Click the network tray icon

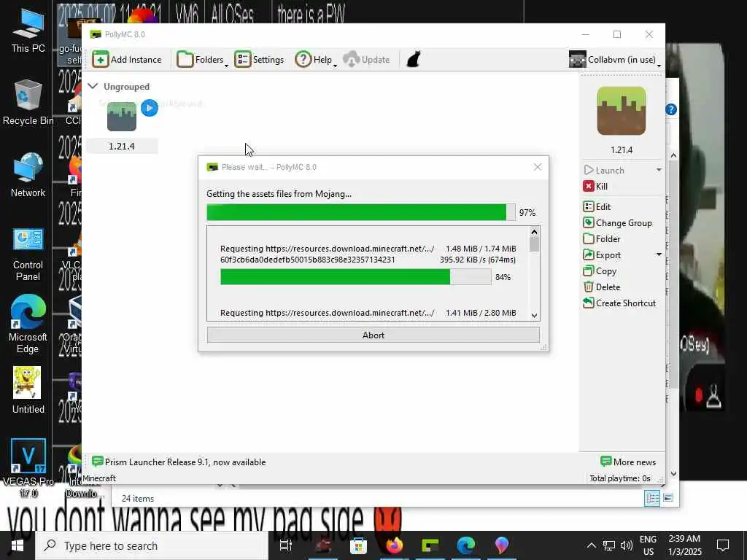(x=609, y=545)
